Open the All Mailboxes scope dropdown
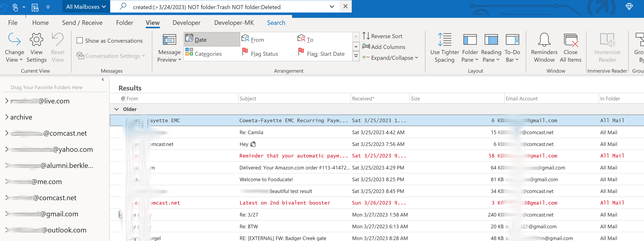Screen dimensions: 644x241 pyautogui.click(x=86, y=7)
